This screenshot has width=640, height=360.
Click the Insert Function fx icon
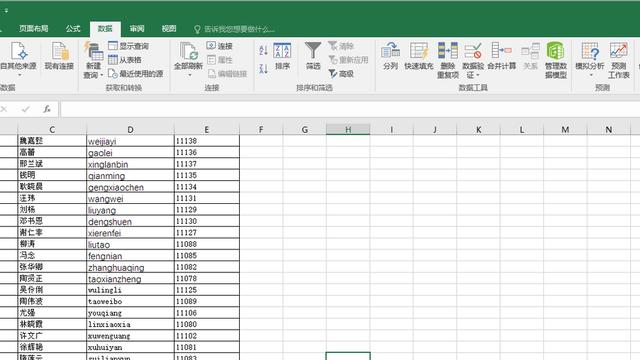click(47, 109)
